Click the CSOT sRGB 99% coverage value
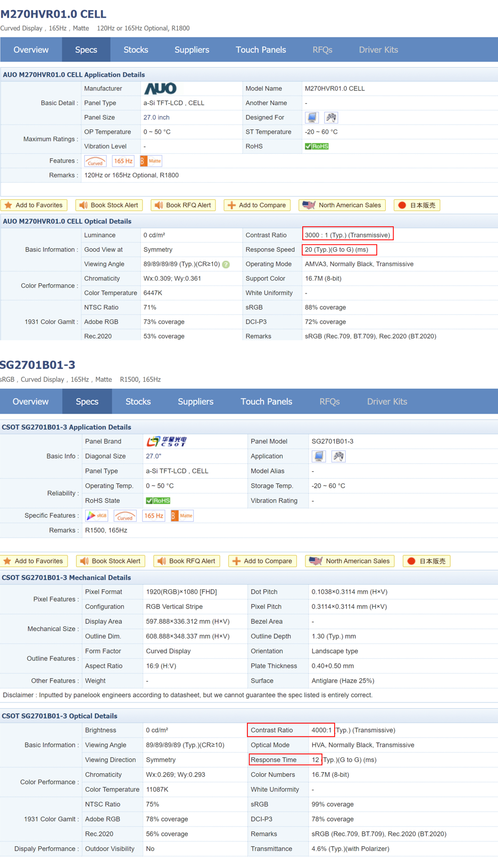498x868 pixels. click(x=333, y=805)
